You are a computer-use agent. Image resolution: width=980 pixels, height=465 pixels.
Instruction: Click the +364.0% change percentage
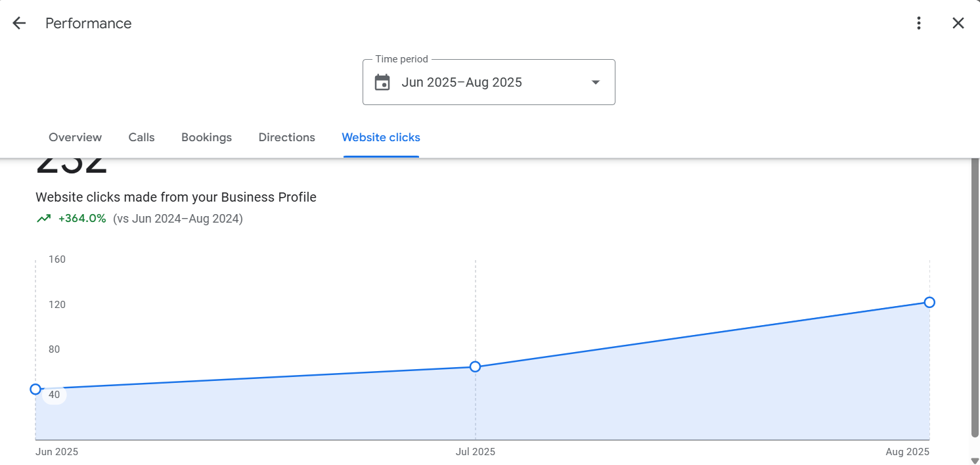[x=82, y=219]
